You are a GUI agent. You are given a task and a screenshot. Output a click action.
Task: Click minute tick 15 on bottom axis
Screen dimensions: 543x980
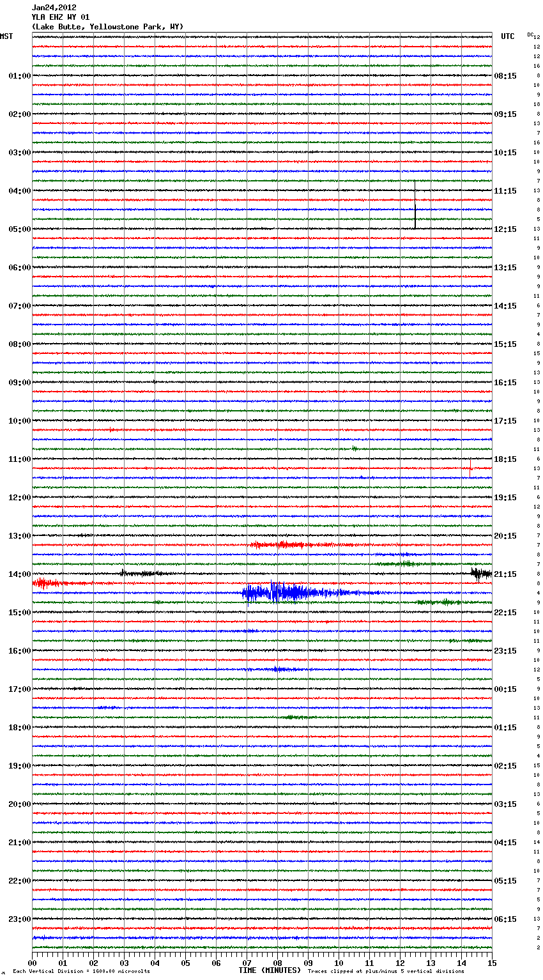point(492,963)
